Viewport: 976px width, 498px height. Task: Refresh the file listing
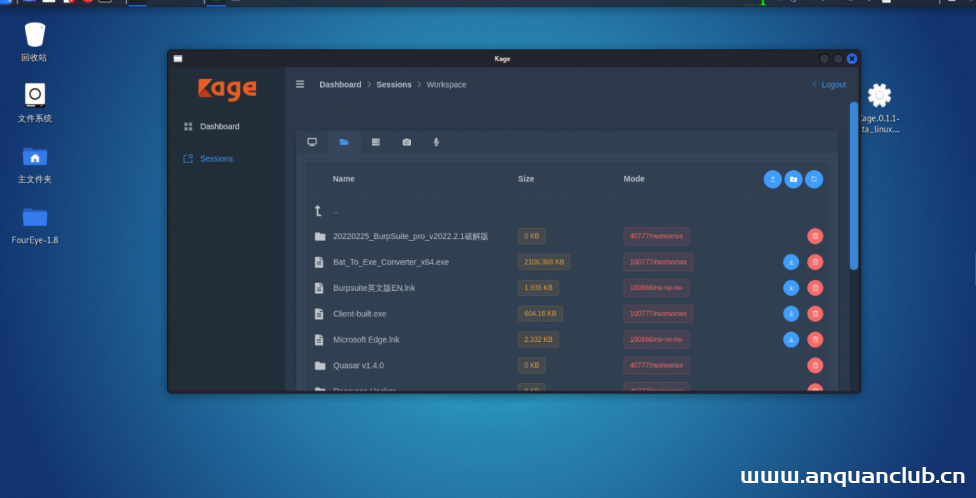click(x=814, y=179)
